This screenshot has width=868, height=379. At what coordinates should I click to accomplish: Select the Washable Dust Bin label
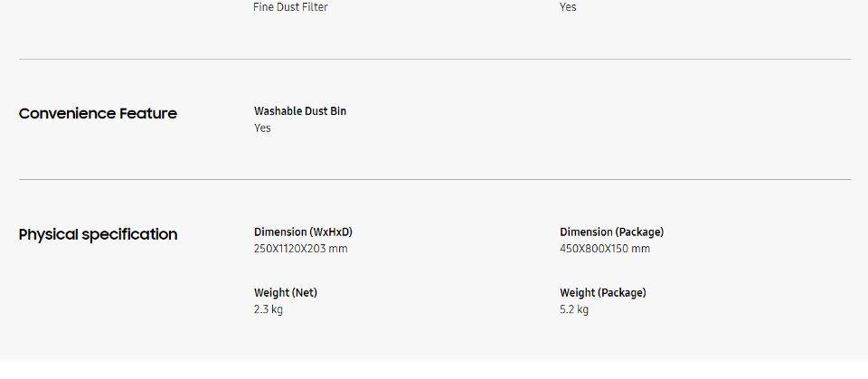tap(300, 111)
